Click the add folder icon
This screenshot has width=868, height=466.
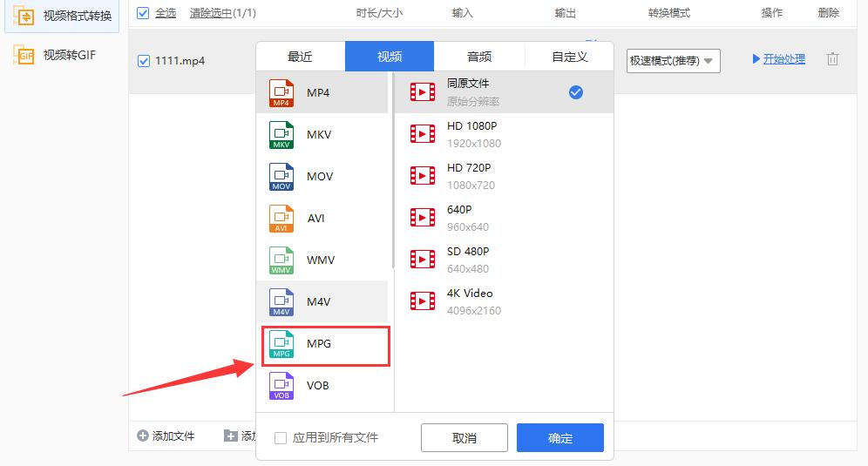[x=230, y=436]
